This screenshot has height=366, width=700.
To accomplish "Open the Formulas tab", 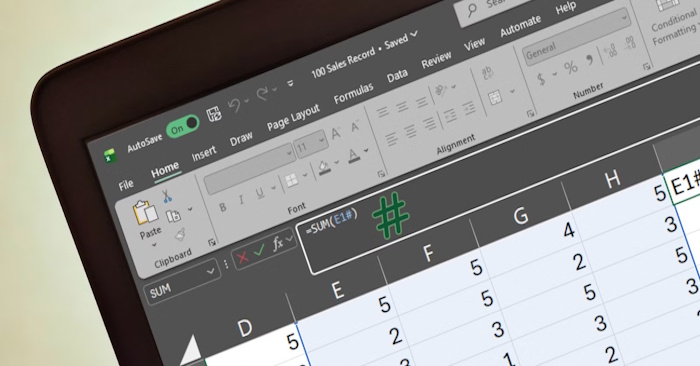I will 353,94.
